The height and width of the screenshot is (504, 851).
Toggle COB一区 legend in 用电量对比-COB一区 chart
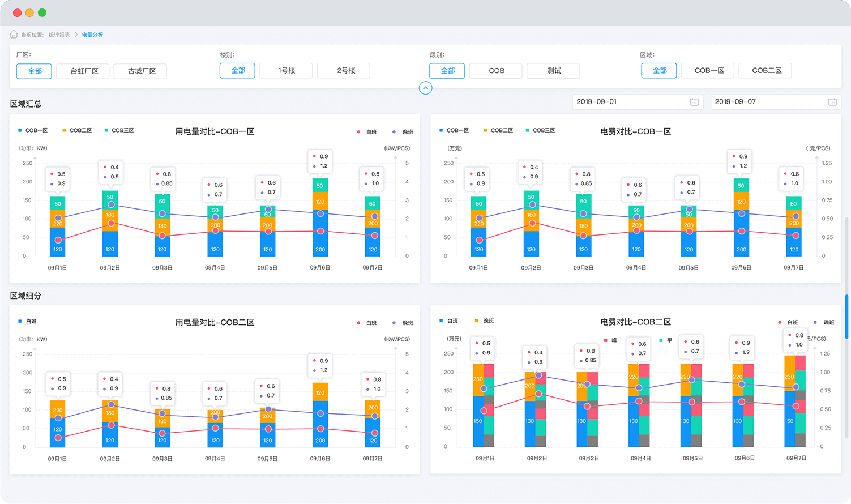pos(33,131)
